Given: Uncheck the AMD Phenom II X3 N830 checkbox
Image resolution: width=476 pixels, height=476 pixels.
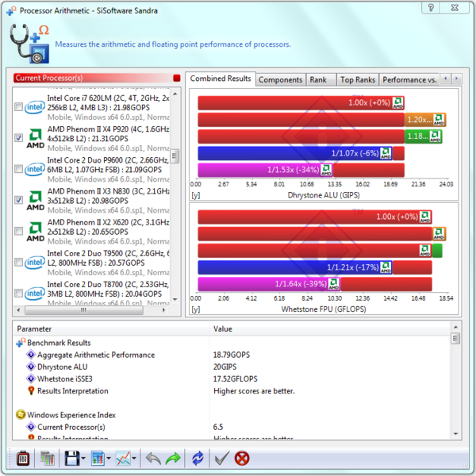Looking at the screenshot, I should [x=18, y=200].
